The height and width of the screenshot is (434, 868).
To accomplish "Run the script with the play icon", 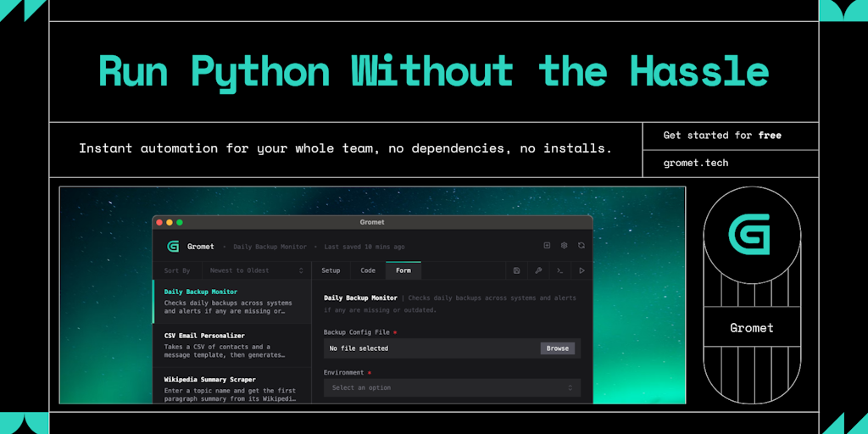I will tap(581, 270).
